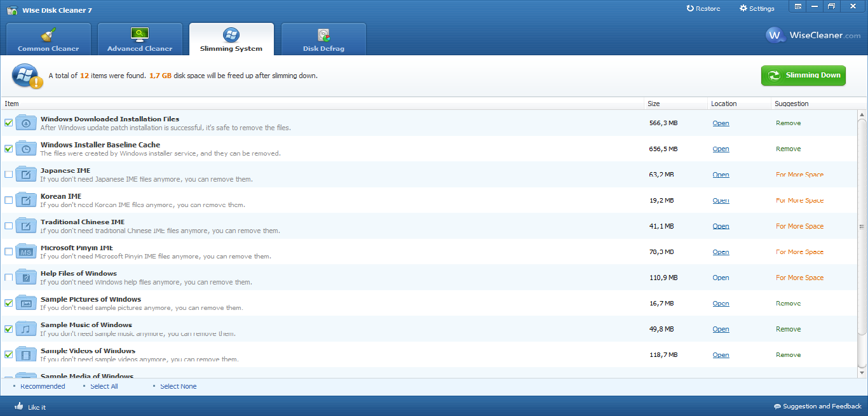Check the Japanese IME checkbox
The height and width of the screenshot is (416, 868).
9,174
